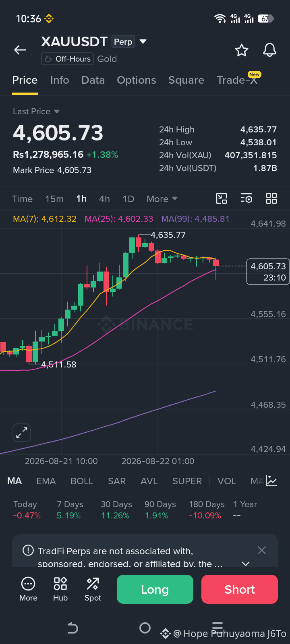Enable the VOL indicator

226,481
